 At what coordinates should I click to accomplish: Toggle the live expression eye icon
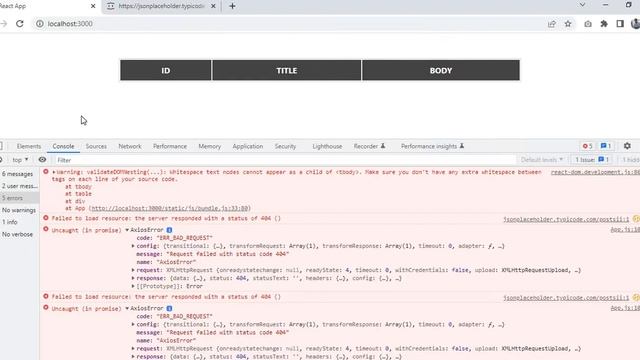point(42,160)
